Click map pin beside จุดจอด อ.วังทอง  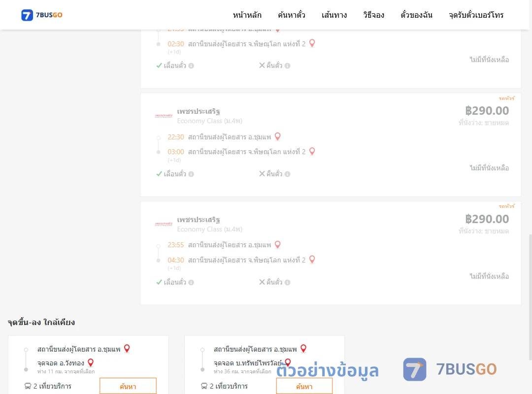[91, 363]
